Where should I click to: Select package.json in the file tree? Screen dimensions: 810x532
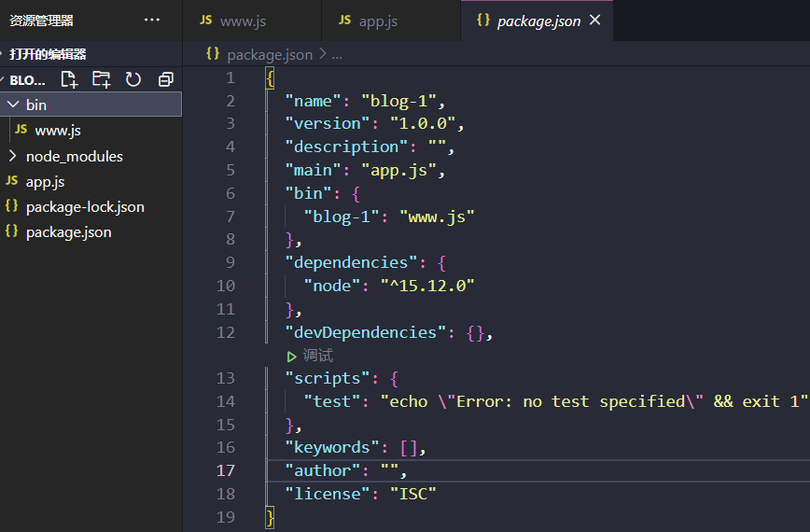pos(68,231)
